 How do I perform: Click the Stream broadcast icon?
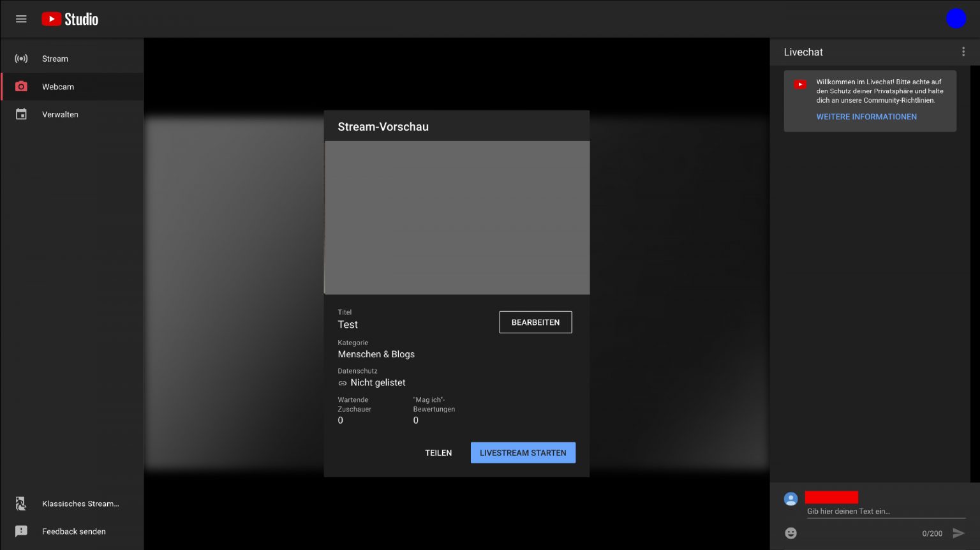[21, 59]
